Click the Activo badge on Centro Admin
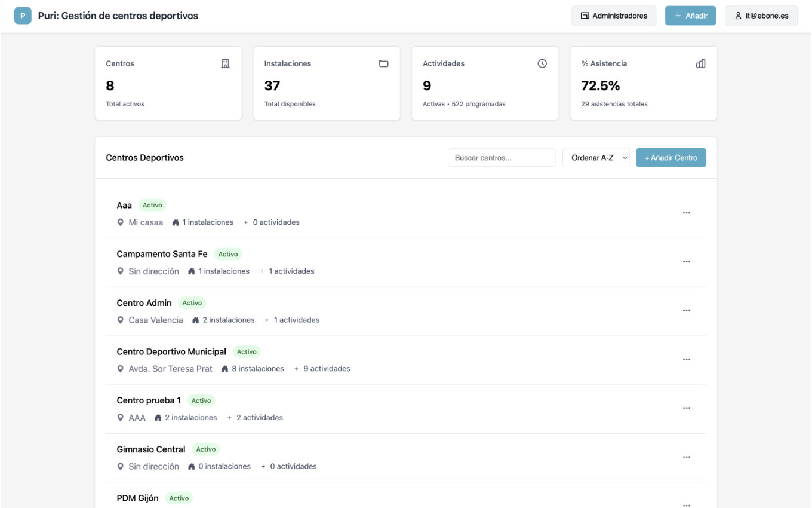The width and height of the screenshot is (812, 508). click(x=192, y=303)
